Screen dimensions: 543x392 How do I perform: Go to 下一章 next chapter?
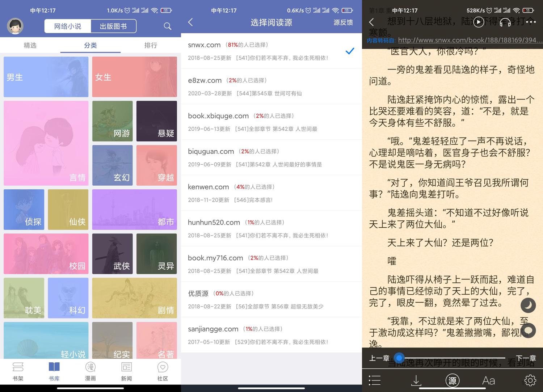(526, 358)
